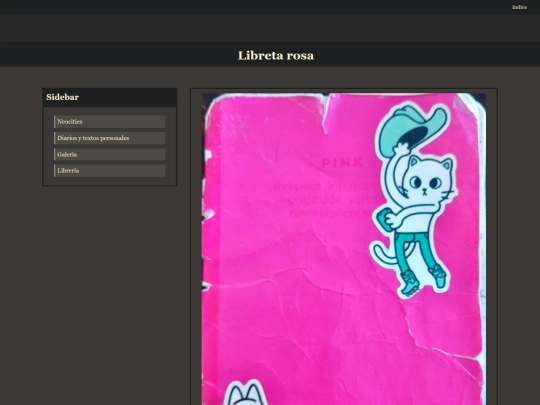Image resolution: width=540 pixels, height=405 pixels.
Task: Click the Sidebar heading
Action: tap(63, 97)
